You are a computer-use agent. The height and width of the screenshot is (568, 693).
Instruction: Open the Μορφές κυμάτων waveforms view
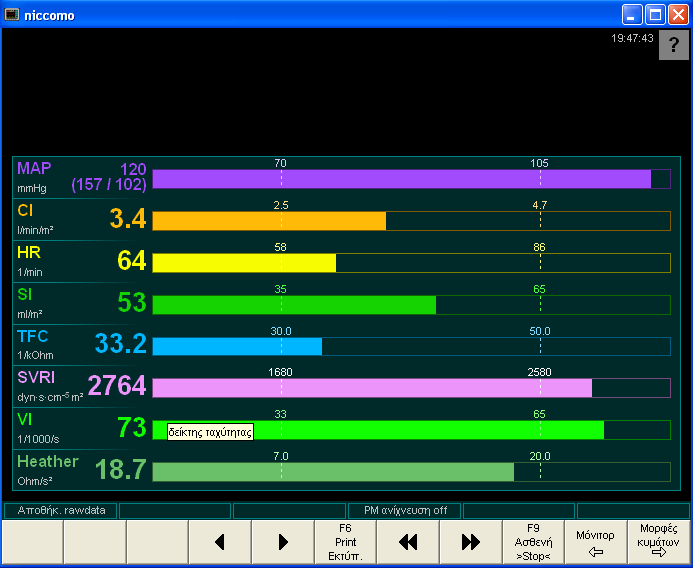pyautogui.click(x=659, y=542)
